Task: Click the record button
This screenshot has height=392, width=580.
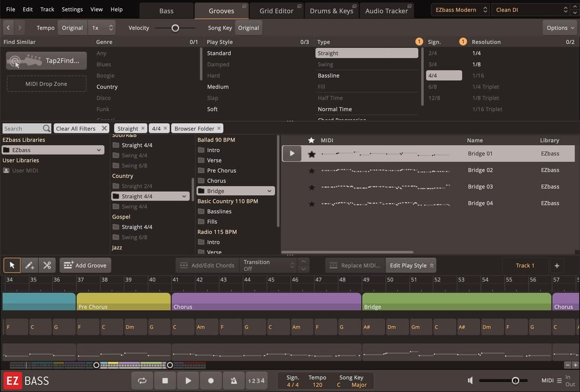Action: click(x=211, y=380)
